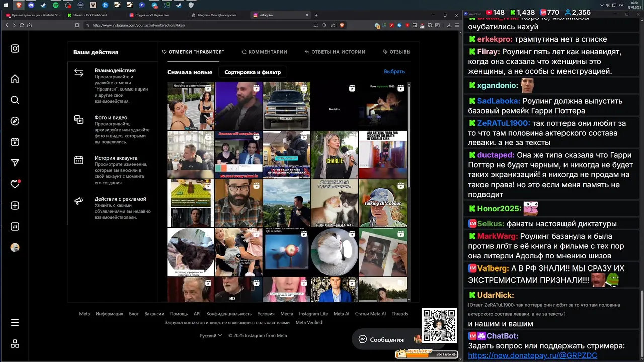Open direct messages paper-plane icon
The image size is (644, 362).
point(15,163)
